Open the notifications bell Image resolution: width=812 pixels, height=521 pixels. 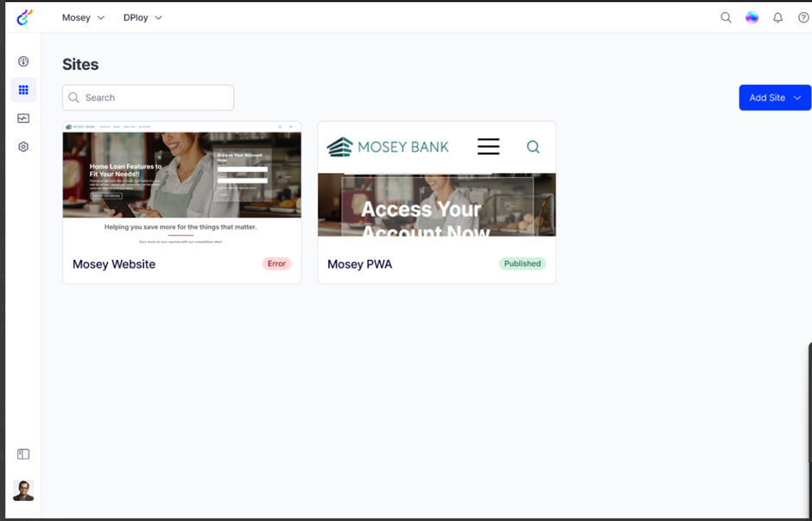click(777, 17)
